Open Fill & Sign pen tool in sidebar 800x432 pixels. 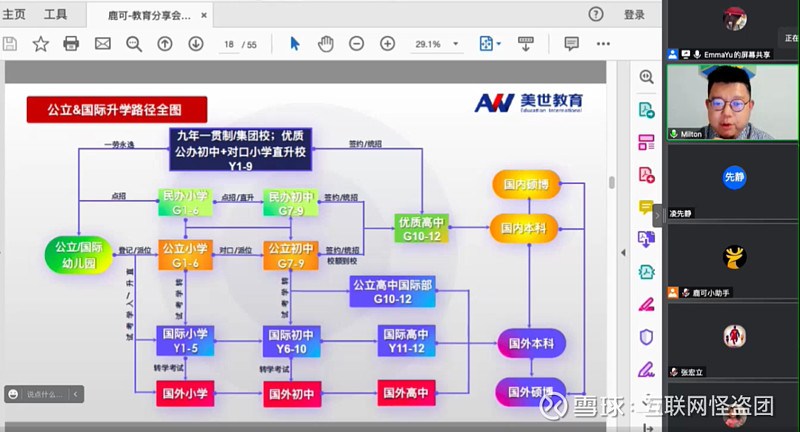(x=646, y=304)
